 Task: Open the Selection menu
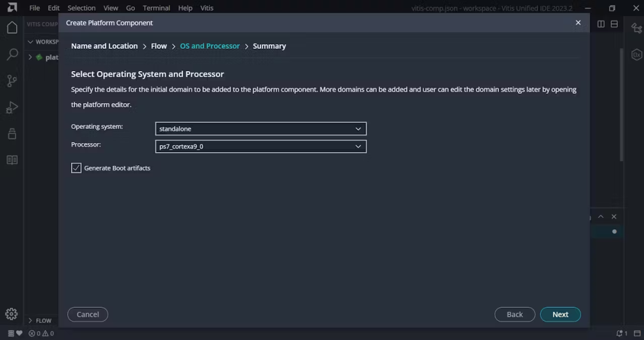81,8
